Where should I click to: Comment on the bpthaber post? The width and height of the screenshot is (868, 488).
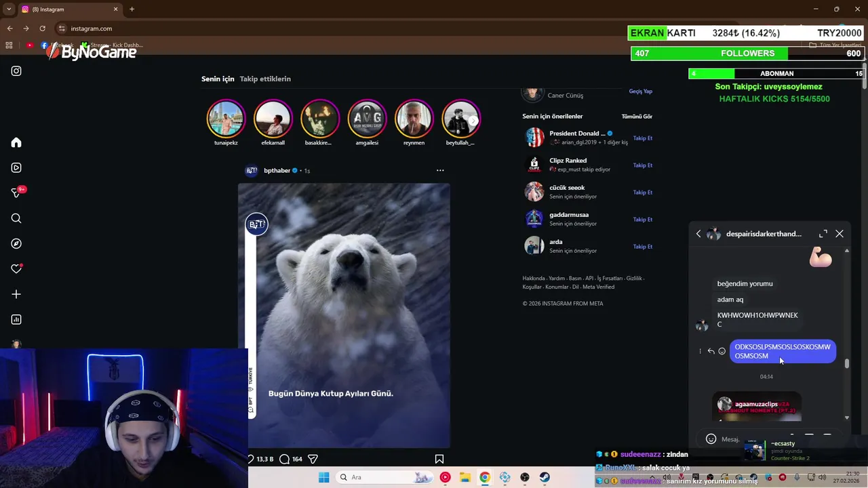(285, 459)
